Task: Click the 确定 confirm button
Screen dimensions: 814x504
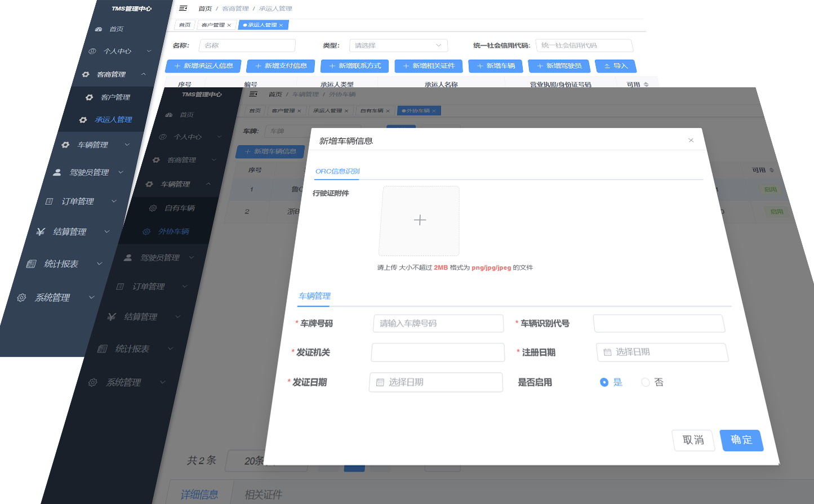Action: pyautogui.click(x=742, y=440)
